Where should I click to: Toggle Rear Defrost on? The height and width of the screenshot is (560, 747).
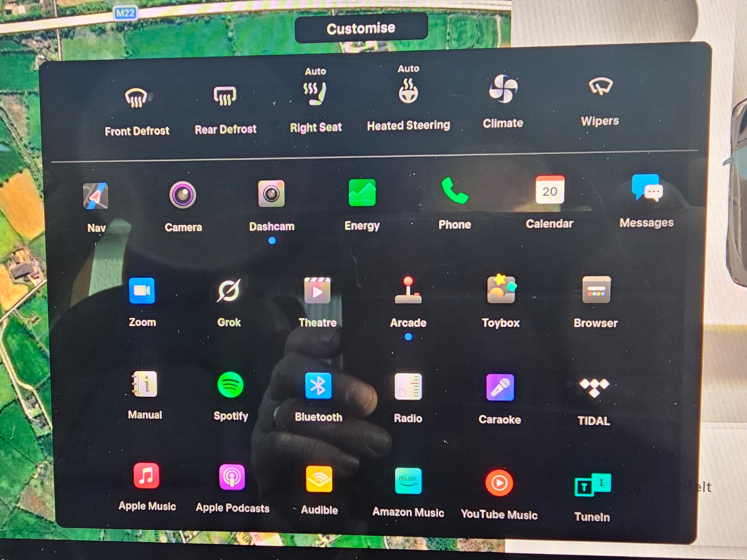click(225, 96)
